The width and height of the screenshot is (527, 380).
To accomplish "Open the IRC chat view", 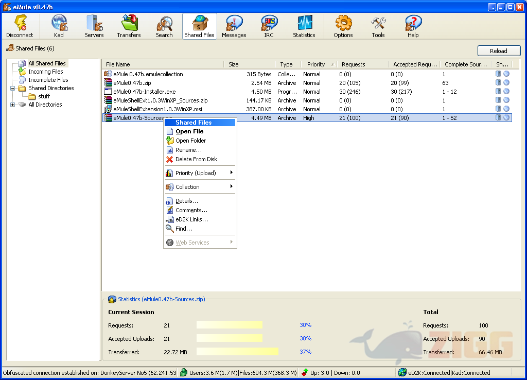I will [x=269, y=26].
